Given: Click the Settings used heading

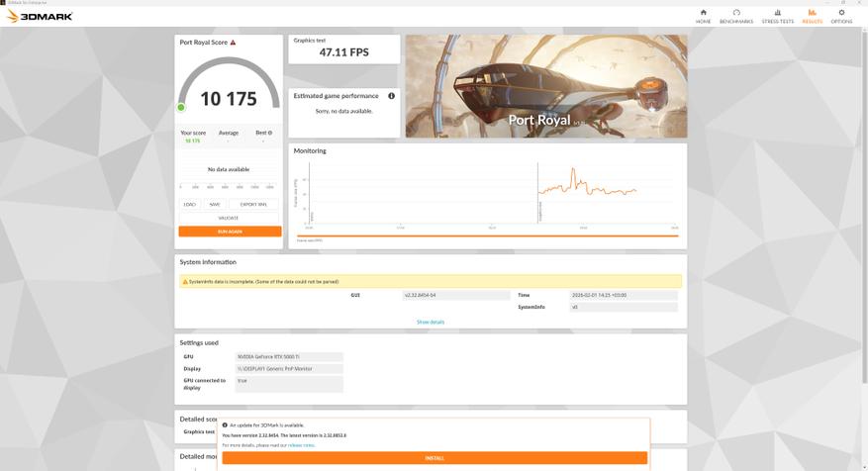Looking at the screenshot, I should point(199,342).
